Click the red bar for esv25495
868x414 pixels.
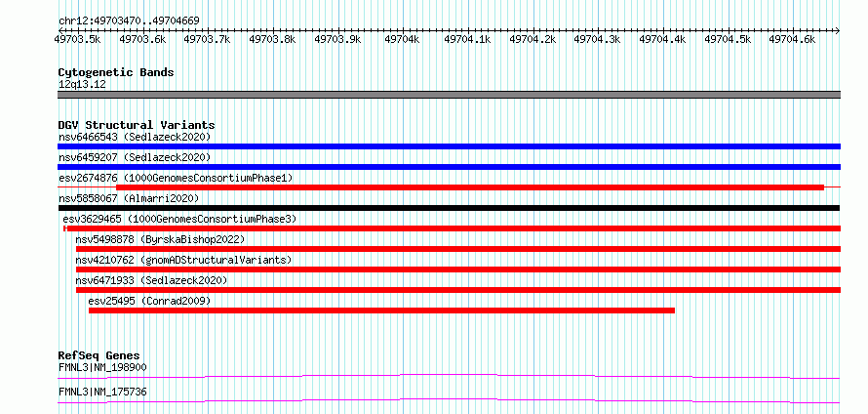(382, 310)
